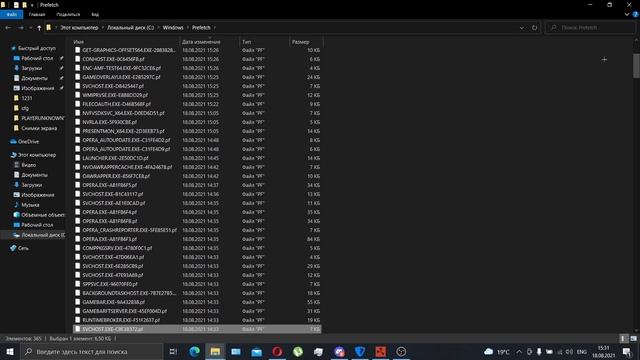Open Quick Access Toolbar customize dropdown
The image size is (640, 360).
point(32,5)
